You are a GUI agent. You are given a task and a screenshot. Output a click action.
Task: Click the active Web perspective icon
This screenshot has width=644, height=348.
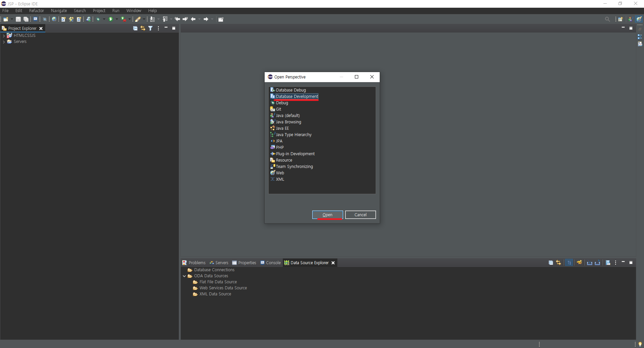point(639,19)
